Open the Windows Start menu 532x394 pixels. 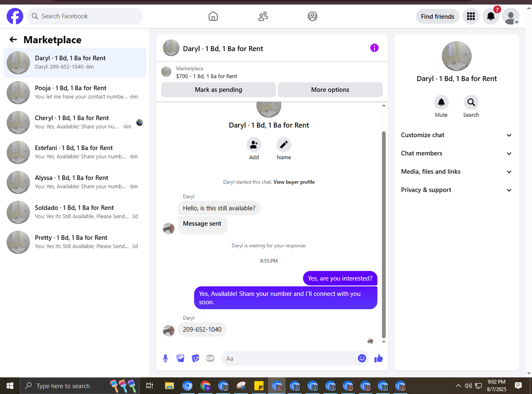tap(10, 386)
